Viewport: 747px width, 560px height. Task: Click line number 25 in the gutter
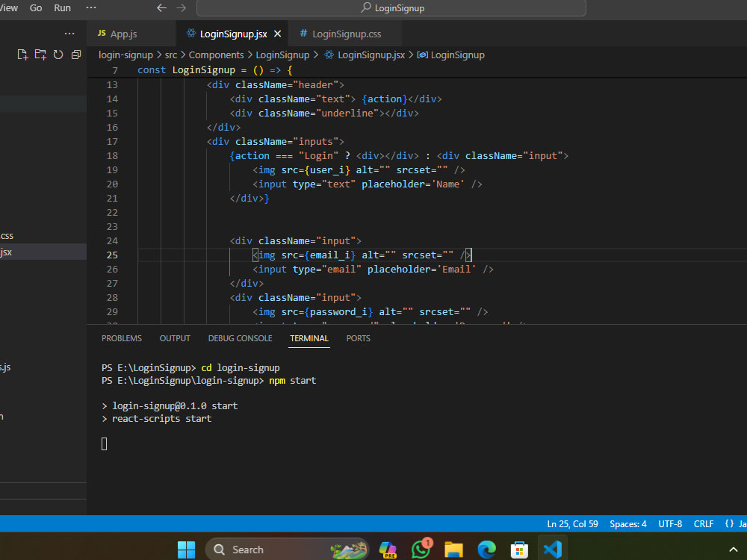[112, 255]
